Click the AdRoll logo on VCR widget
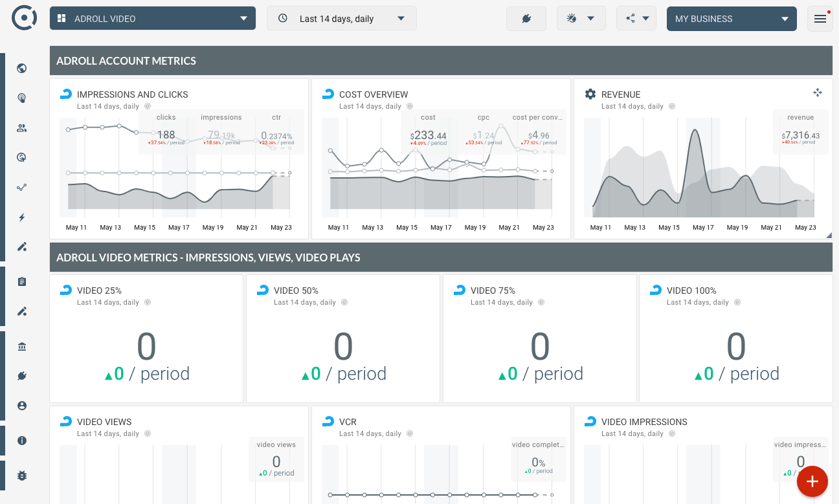839x504 pixels. [x=328, y=421]
